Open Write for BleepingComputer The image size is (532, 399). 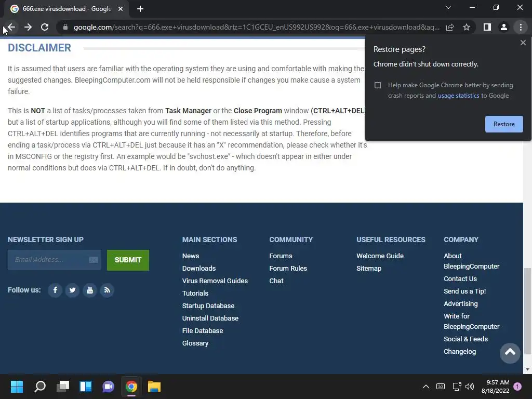pos(471,321)
